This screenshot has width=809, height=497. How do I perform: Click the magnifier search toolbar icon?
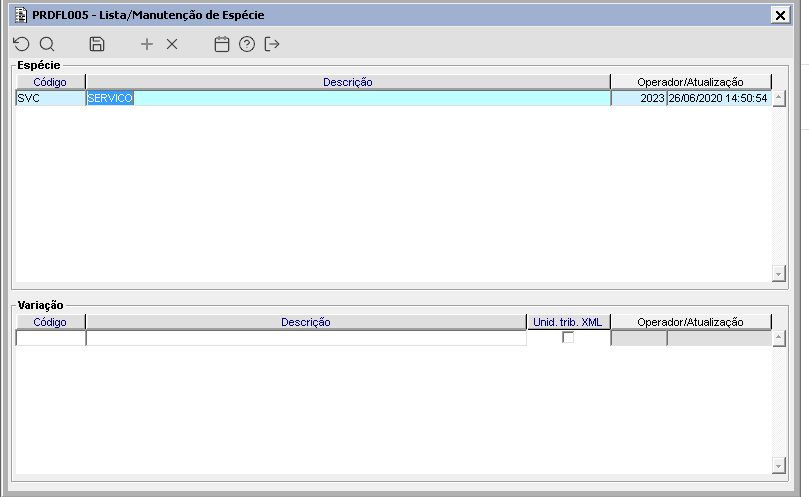pyautogui.click(x=47, y=44)
